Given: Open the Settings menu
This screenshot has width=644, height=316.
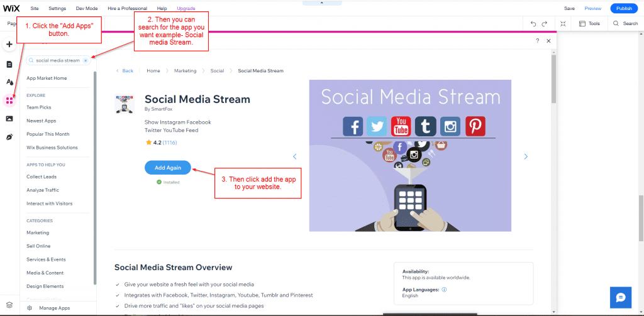Looking at the screenshot, I should point(57,8).
